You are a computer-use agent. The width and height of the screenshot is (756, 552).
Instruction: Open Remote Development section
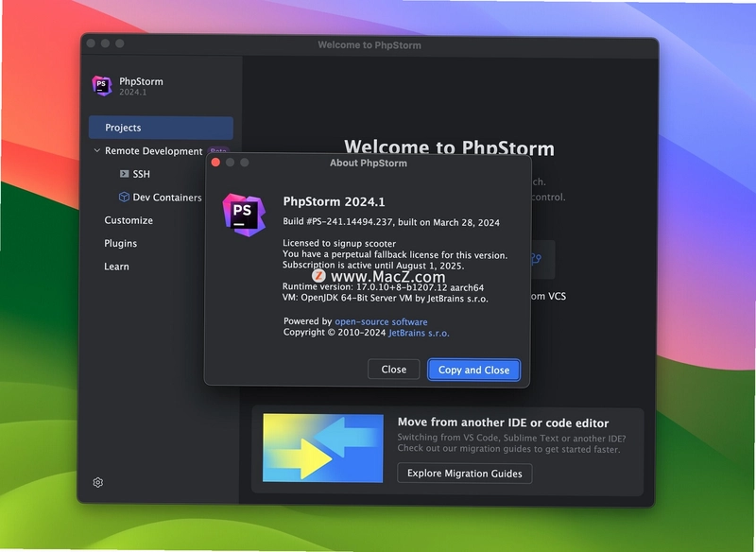coord(153,151)
